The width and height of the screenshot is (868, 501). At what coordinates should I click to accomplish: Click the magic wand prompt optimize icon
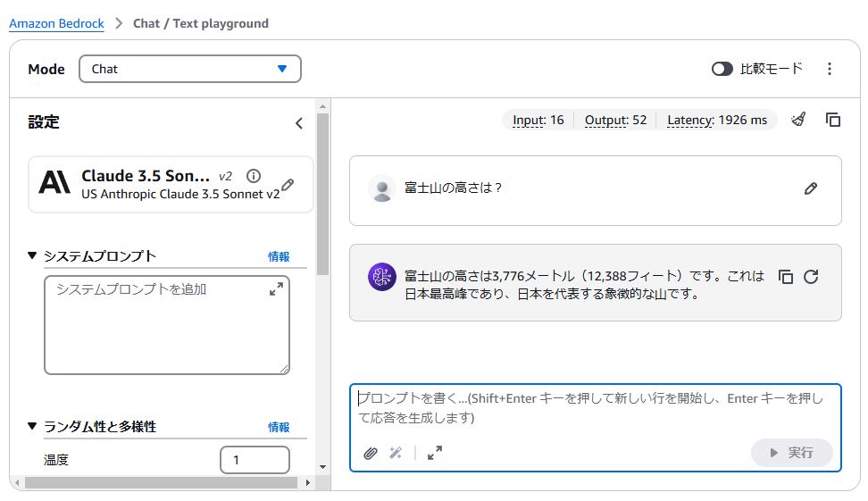coord(396,453)
